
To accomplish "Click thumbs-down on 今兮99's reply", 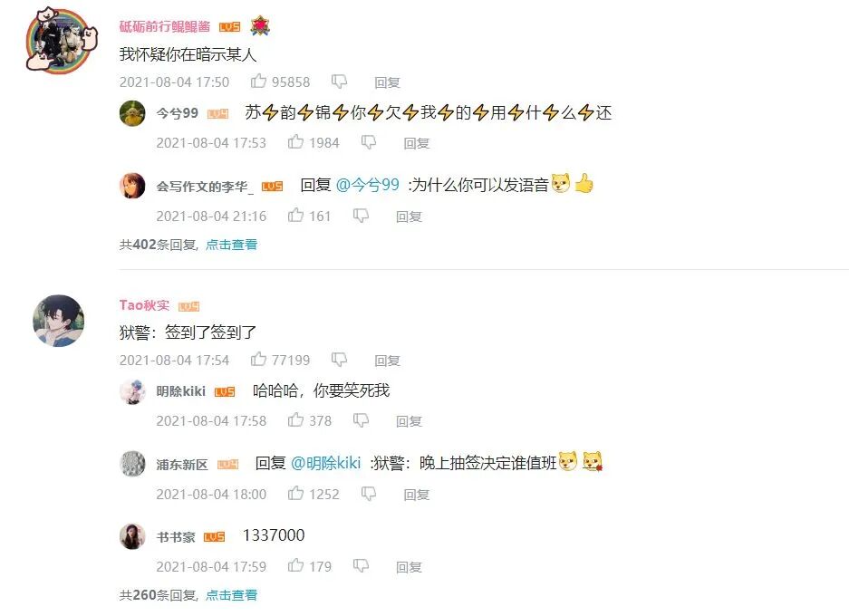I will [368, 142].
